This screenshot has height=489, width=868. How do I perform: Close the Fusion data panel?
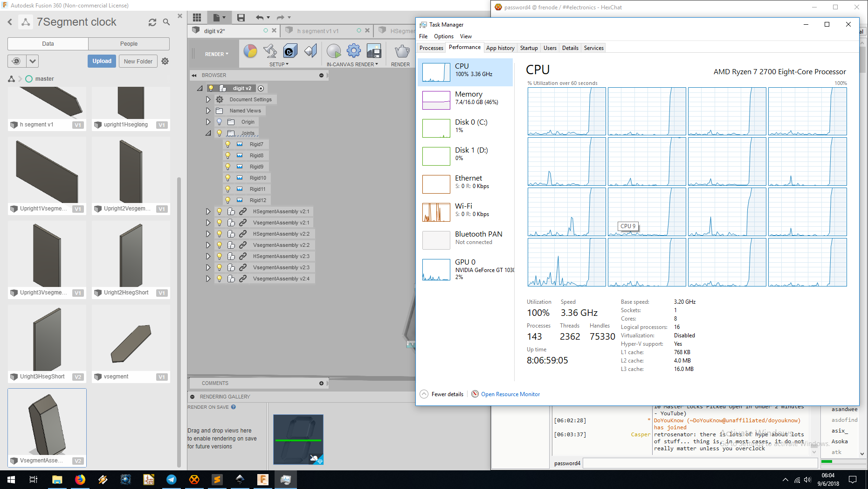tap(180, 16)
